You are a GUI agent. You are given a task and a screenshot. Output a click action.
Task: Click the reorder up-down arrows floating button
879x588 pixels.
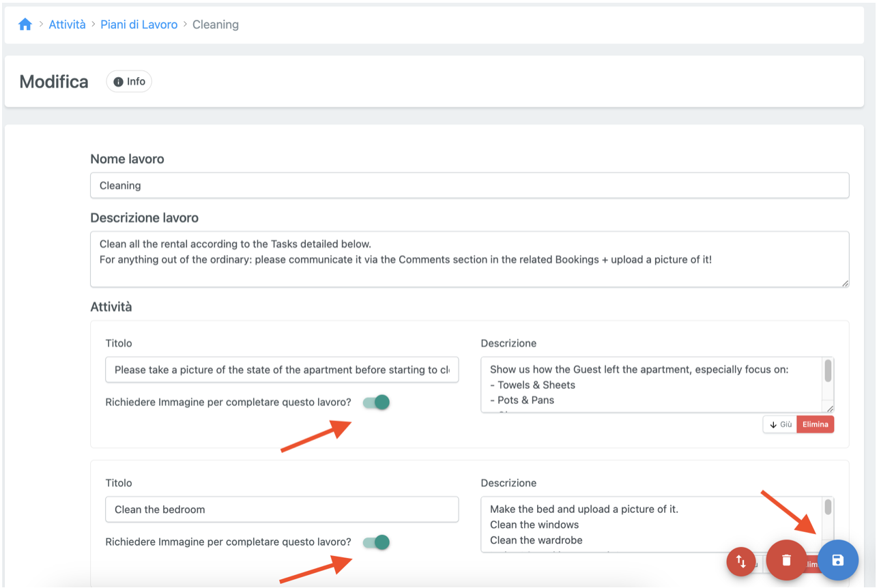(740, 562)
